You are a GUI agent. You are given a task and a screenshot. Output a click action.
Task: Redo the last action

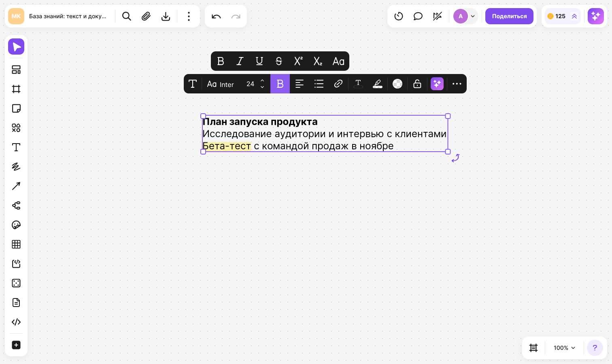pos(236,16)
